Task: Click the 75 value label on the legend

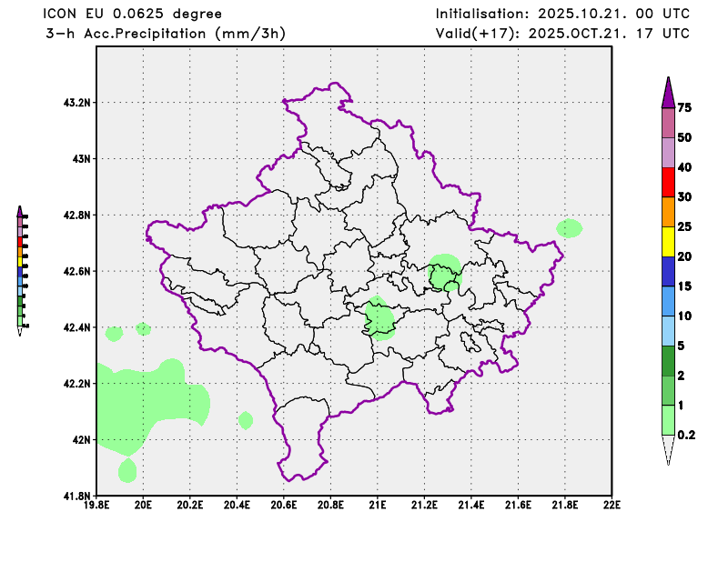Action: 685,108
